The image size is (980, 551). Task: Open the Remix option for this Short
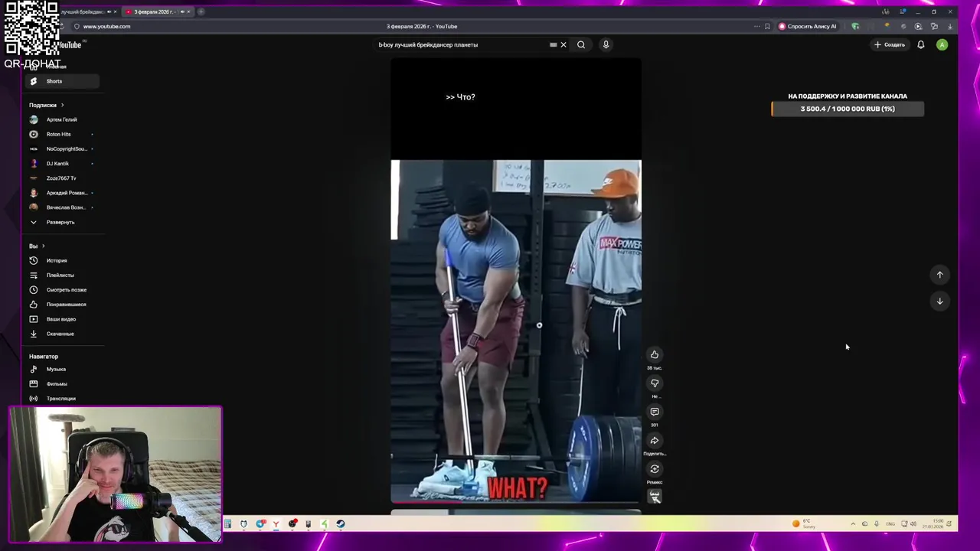tap(655, 469)
